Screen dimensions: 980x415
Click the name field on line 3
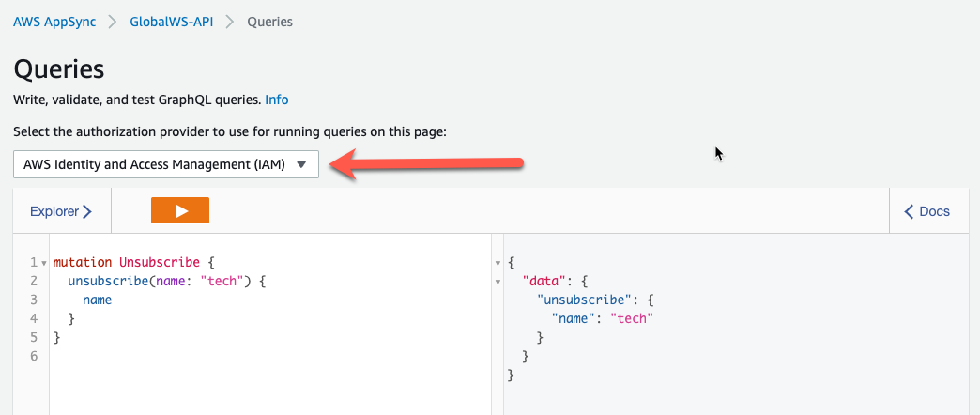click(x=97, y=300)
